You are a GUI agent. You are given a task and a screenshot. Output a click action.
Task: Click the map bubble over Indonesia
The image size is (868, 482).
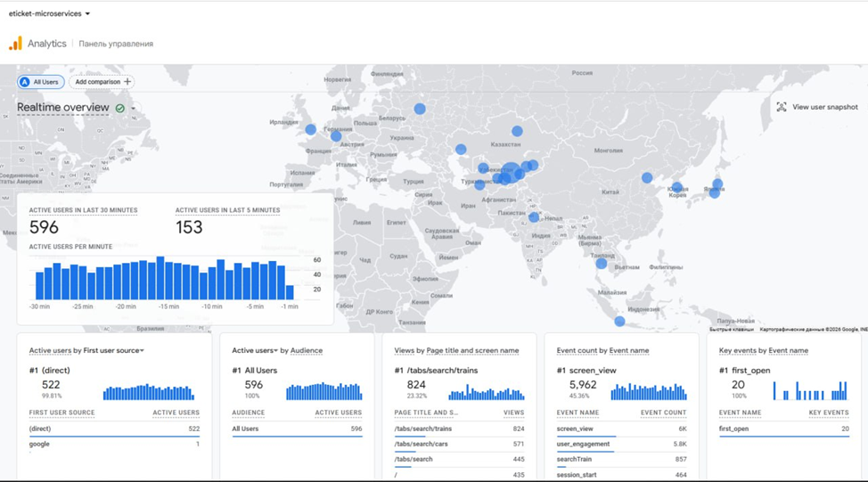(x=619, y=322)
